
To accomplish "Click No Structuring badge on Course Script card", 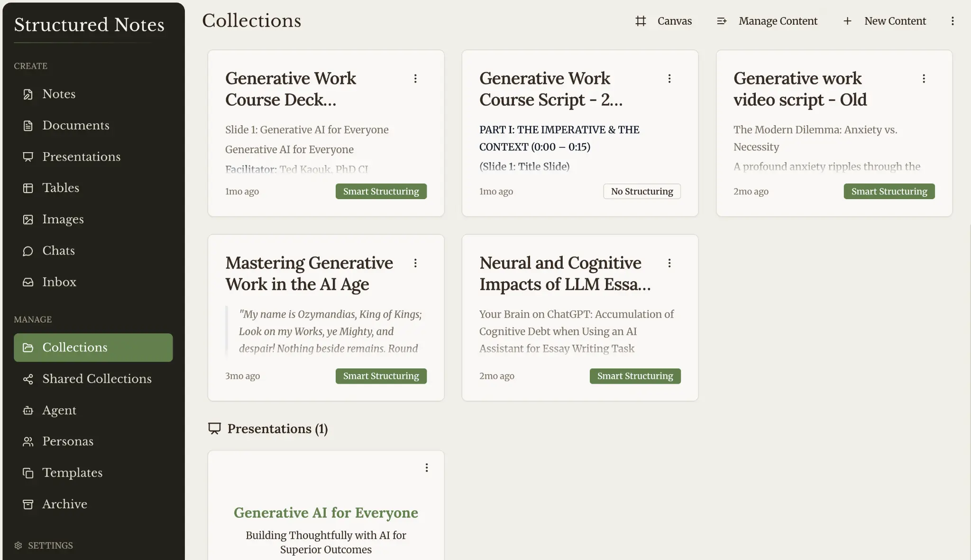I will (x=642, y=191).
